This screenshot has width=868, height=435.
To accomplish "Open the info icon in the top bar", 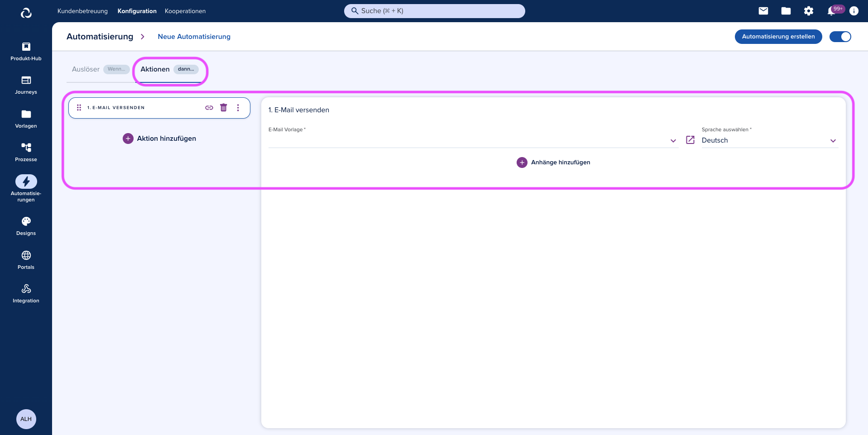I will point(854,11).
